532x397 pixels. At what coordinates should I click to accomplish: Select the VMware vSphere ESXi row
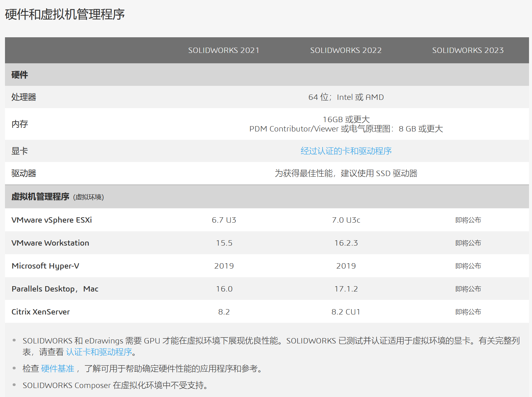pos(52,220)
